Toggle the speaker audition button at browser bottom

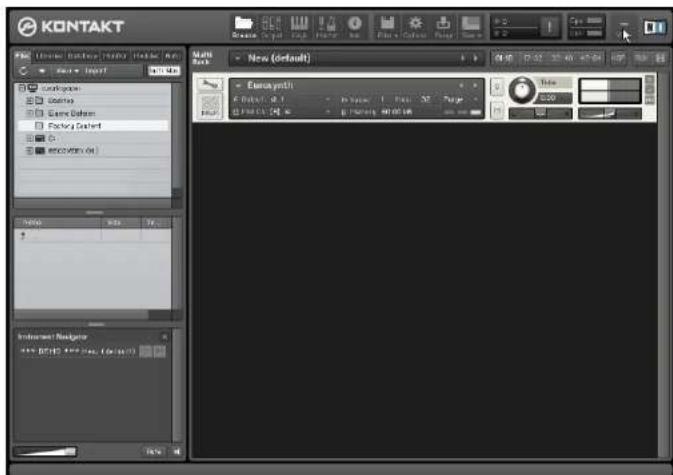click(176, 451)
